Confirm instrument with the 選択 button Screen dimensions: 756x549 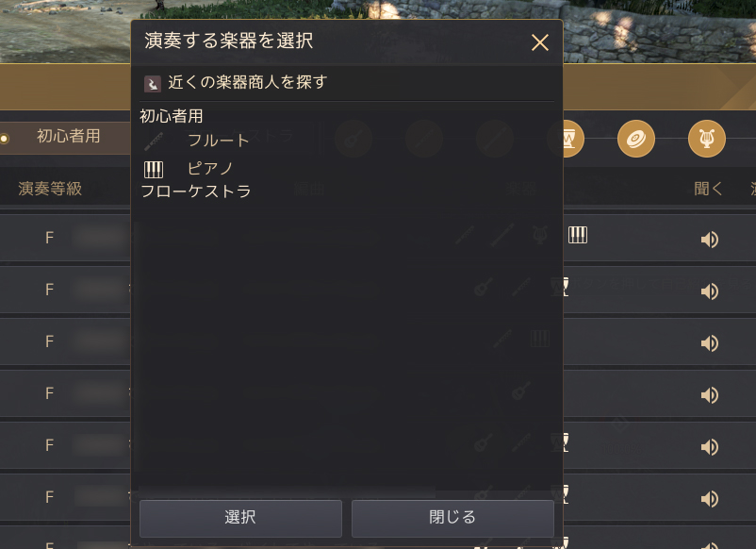240,518
